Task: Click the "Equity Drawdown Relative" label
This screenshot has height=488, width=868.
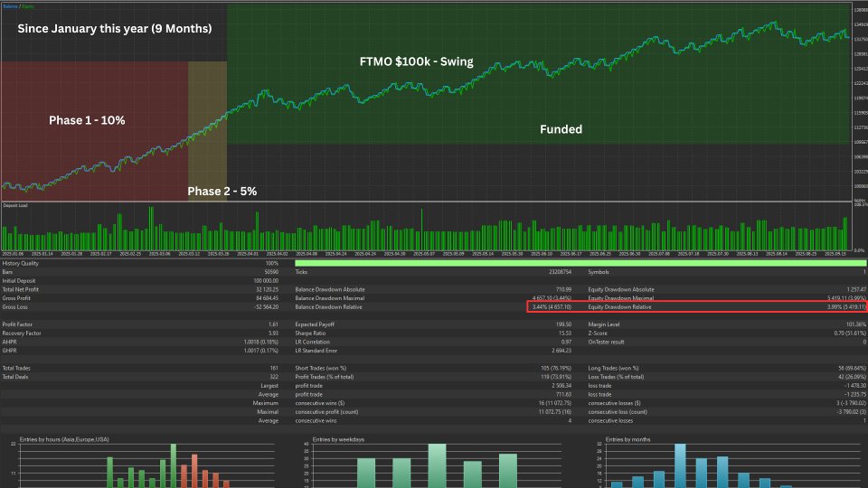Action: click(620, 307)
